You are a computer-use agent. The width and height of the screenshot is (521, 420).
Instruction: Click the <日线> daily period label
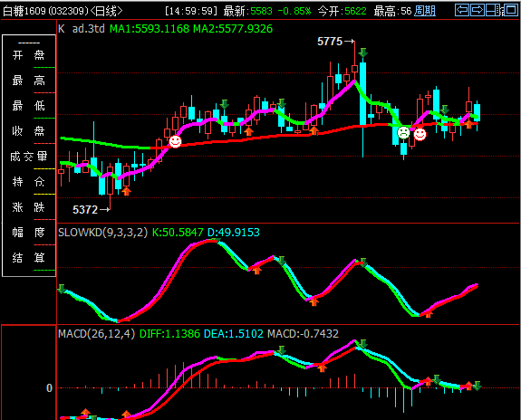pyautogui.click(x=106, y=11)
